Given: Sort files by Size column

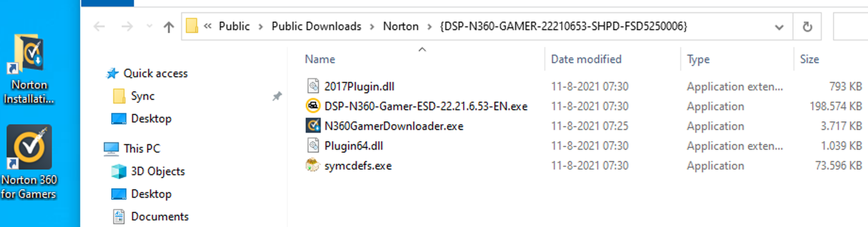Looking at the screenshot, I should tap(809, 59).
